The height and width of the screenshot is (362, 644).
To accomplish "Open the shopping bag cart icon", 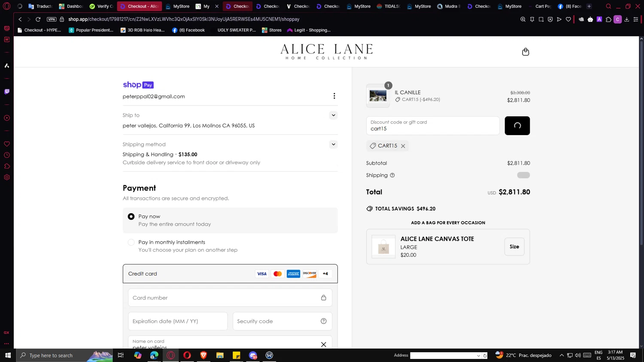I will tap(526, 52).
